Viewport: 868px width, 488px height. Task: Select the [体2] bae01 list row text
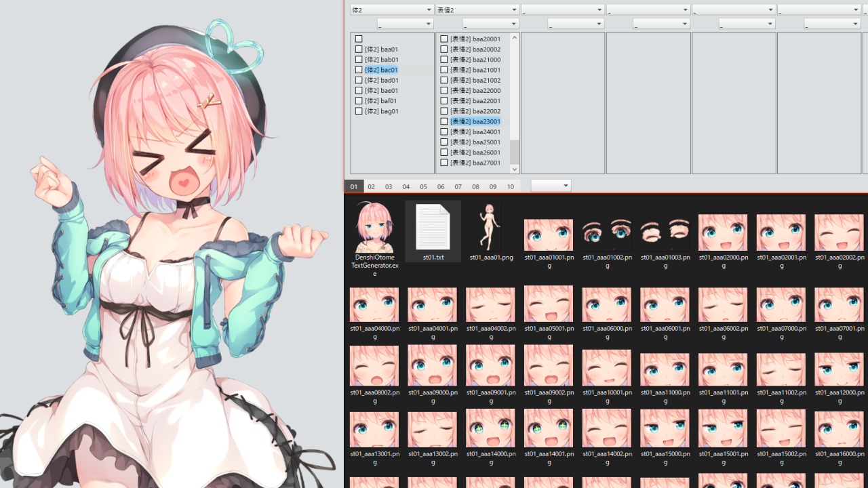point(381,90)
